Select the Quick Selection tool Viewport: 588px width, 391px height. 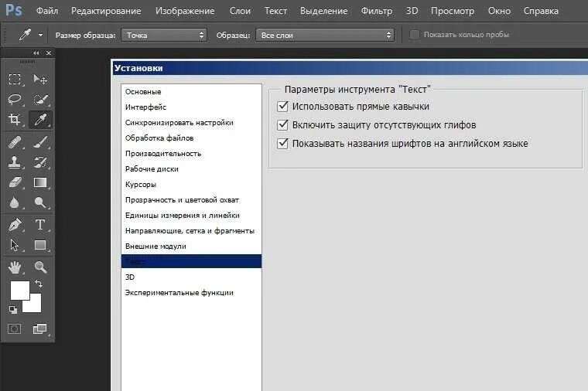pyautogui.click(x=39, y=99)
